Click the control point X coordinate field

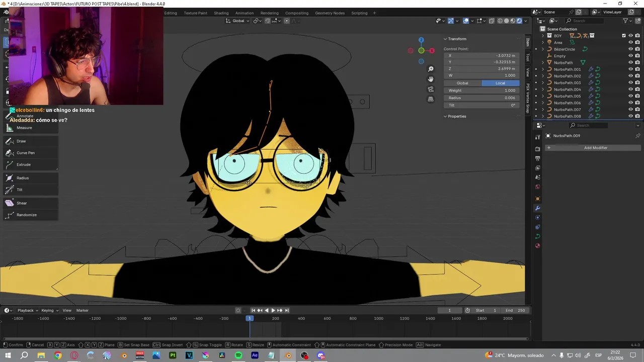(481, 56)
